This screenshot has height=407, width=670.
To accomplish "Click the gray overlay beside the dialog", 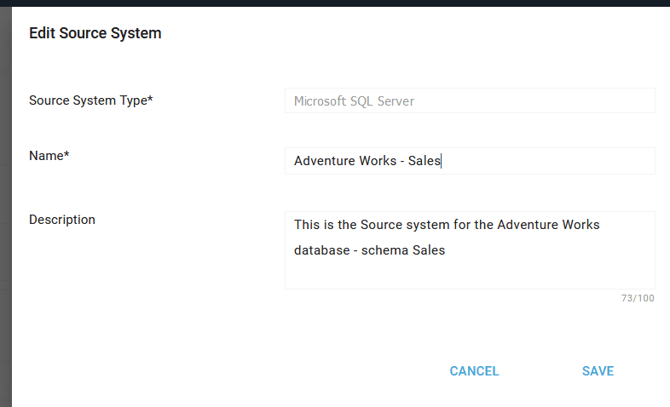I will pos(6,207).
